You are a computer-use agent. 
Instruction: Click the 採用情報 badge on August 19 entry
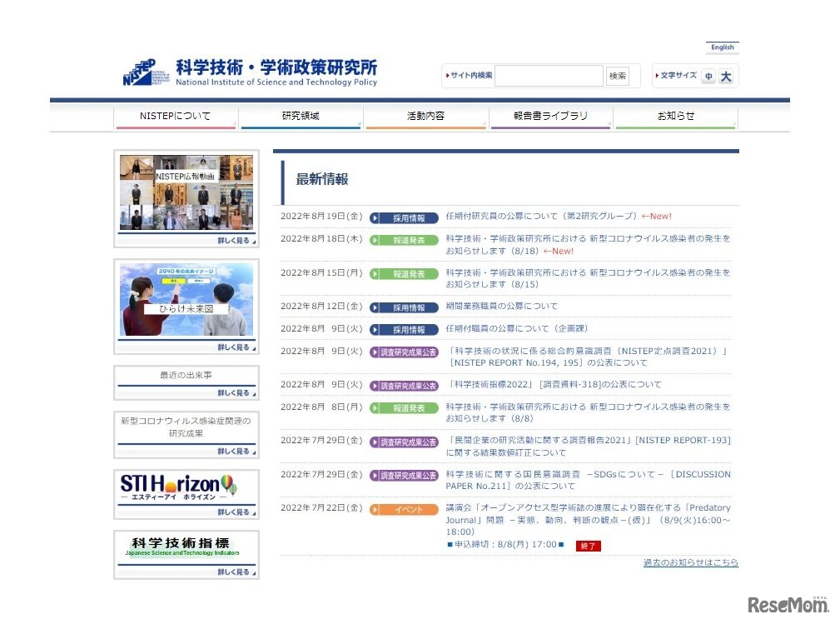click(405, 217)
